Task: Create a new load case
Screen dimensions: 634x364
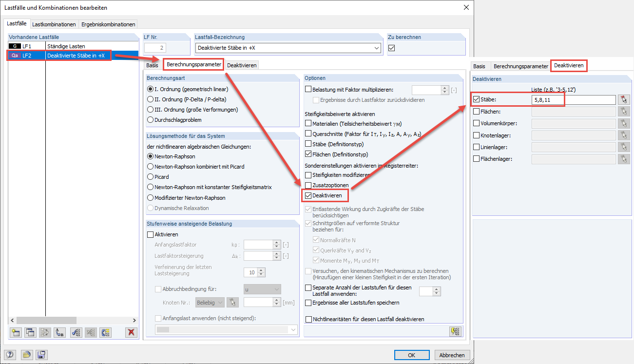Action: point(15,332)
